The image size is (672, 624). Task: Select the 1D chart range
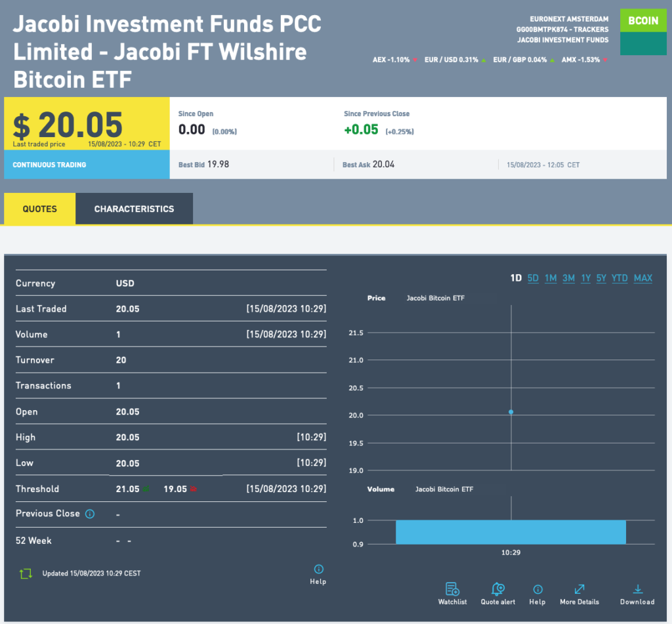(x=516, y=278)
